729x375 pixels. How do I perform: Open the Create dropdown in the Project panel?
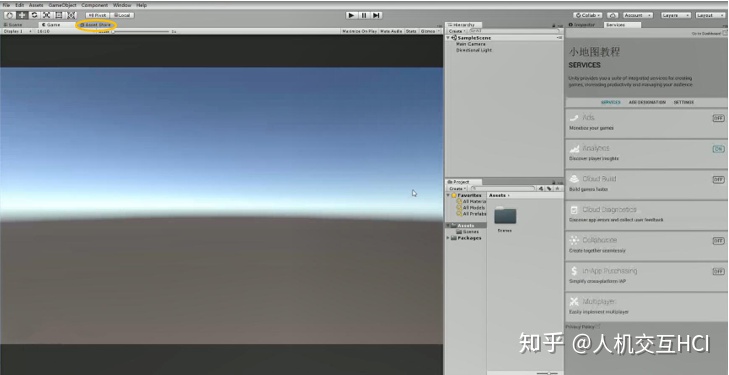click(457, 189)
